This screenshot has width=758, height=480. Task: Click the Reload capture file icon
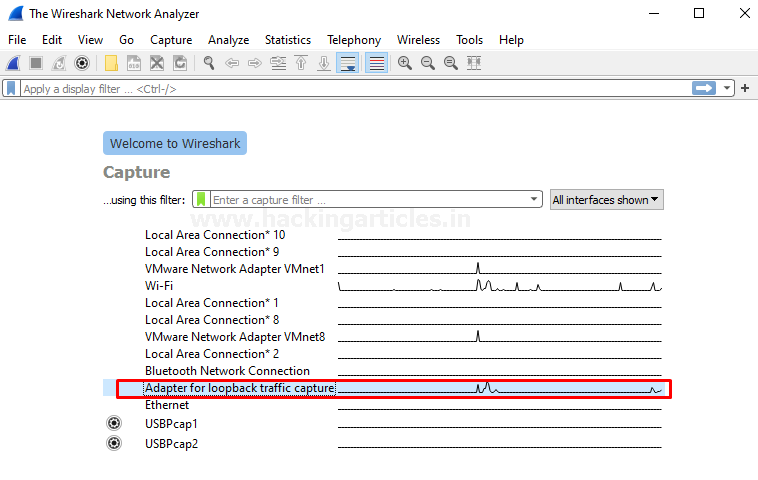180,63
